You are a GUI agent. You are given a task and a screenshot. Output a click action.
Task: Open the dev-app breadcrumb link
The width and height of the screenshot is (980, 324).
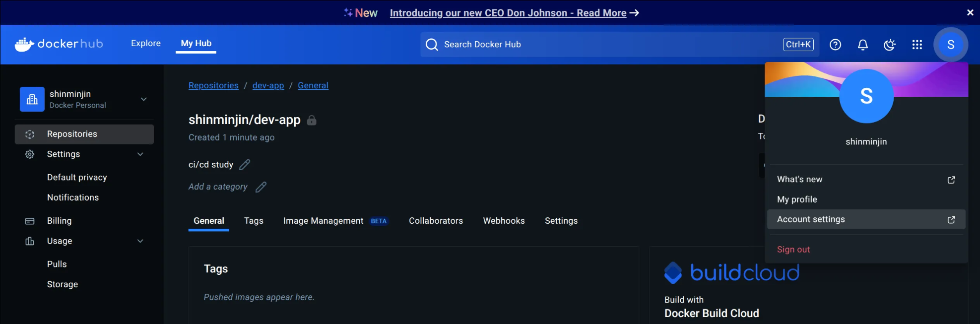(268, 85)
